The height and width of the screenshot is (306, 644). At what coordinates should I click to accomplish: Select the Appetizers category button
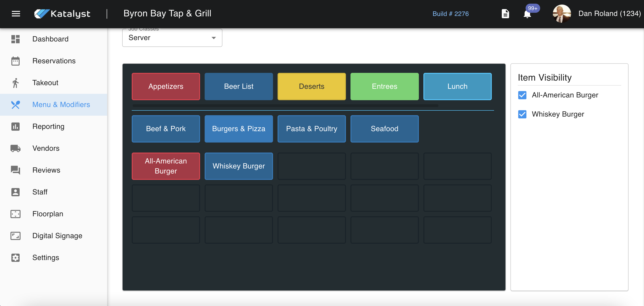pos(166,87)
